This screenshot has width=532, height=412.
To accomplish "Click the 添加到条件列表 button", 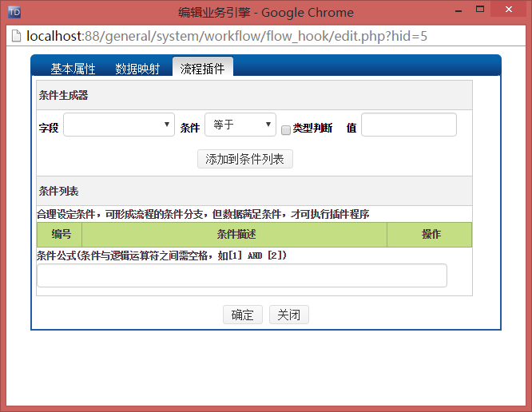I will point(245,159).
